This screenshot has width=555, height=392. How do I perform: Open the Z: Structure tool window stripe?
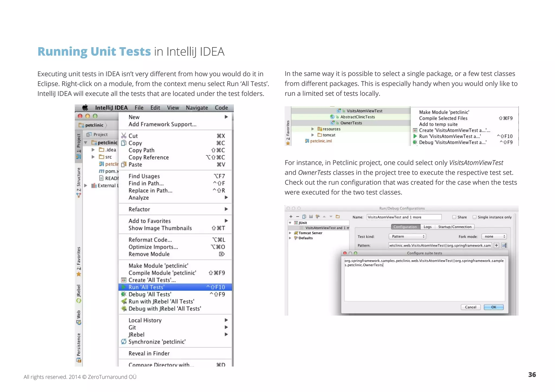pos(79,182)
